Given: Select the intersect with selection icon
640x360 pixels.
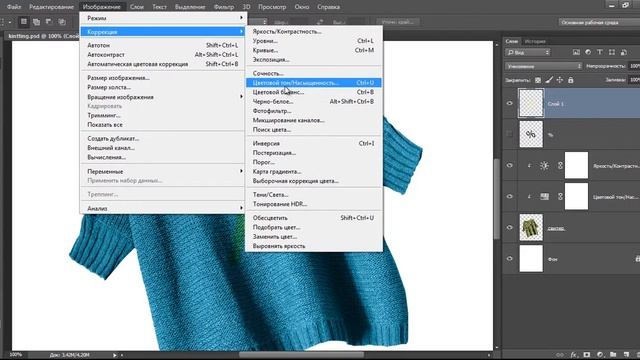Looking at the screenshot, I should coord(62,22).
